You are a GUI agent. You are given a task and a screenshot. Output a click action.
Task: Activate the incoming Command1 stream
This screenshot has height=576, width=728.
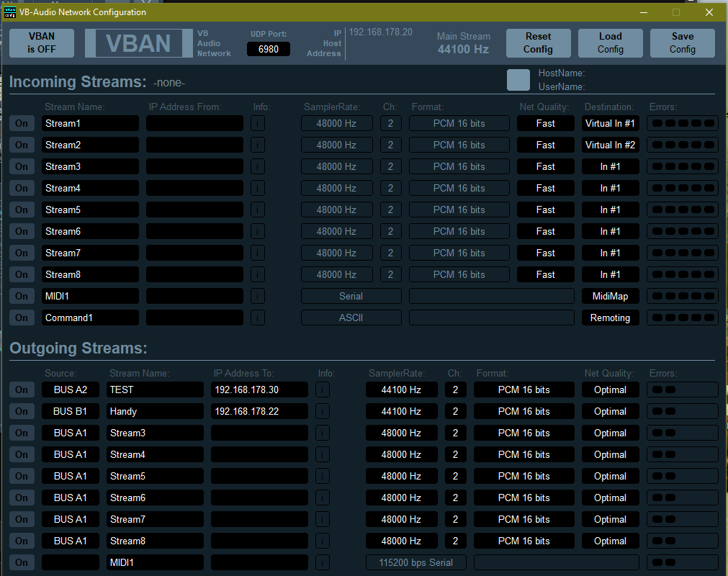[x=22, y=318]
